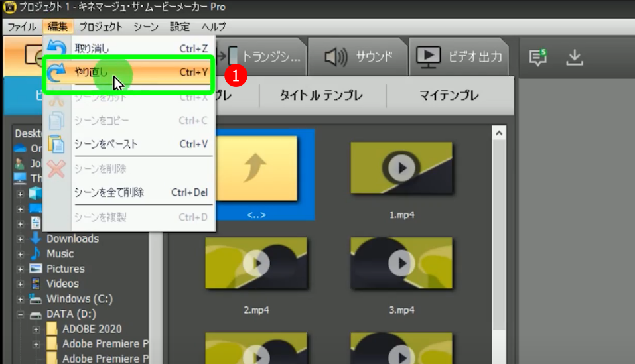Open the サウンド tab

click(x=359, y=57)
